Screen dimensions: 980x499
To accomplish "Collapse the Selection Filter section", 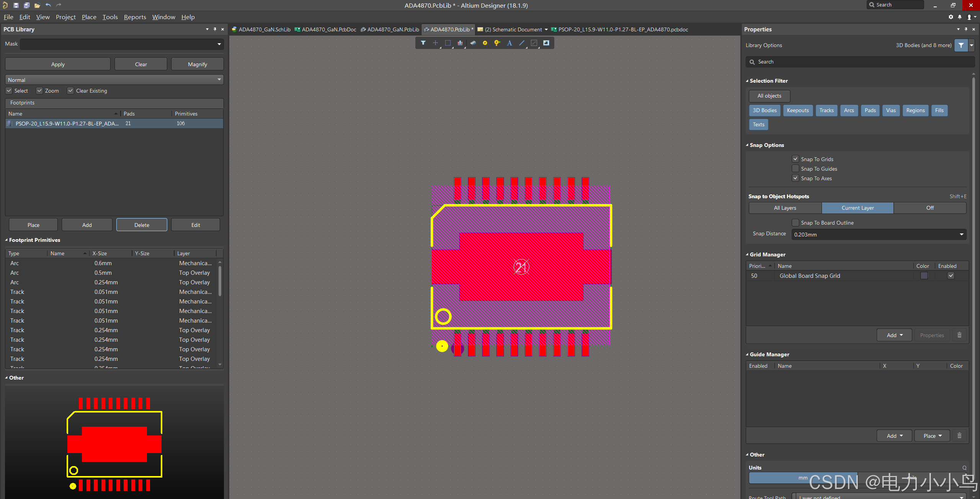I will (747, 81).
